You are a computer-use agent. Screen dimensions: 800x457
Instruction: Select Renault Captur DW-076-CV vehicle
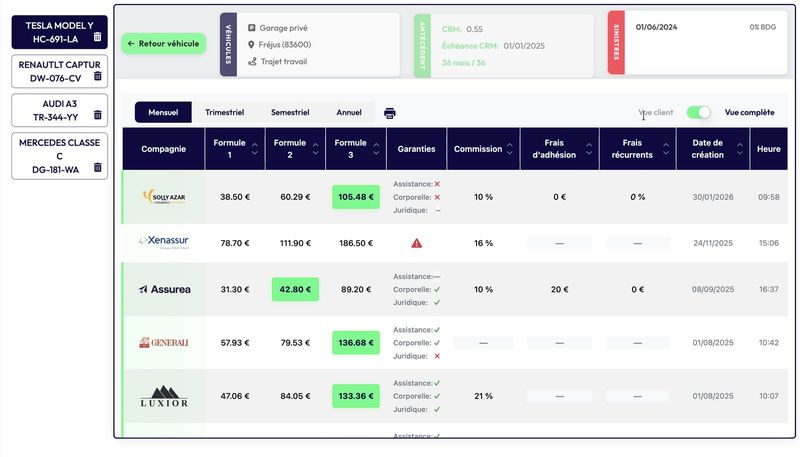click(60, 71)
